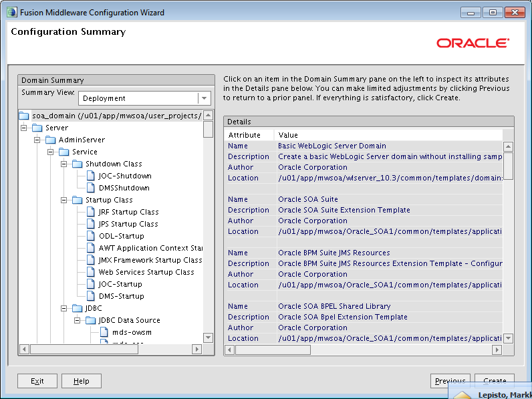Select the soa_domain root tree label
Viewport: 532px width, 399px height.
click(x=117, y=116)
